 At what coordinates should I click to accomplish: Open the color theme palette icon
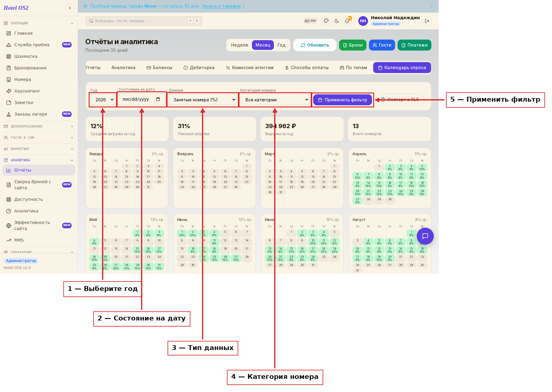(326, 21)
